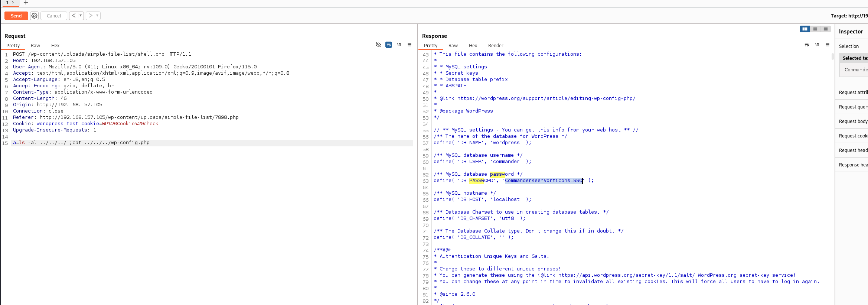This screenshot has height=305, width=868.
Task: Add a new repeater tab
Action: [26, 3]
